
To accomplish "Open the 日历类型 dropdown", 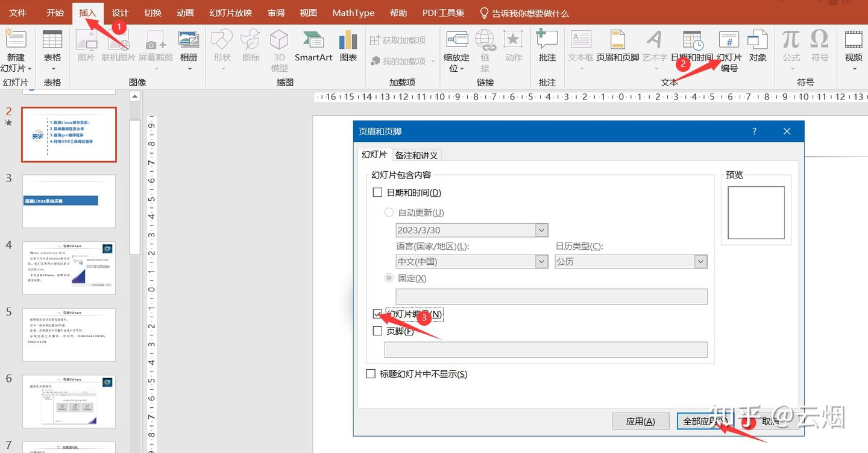I will tap(700, 261).
